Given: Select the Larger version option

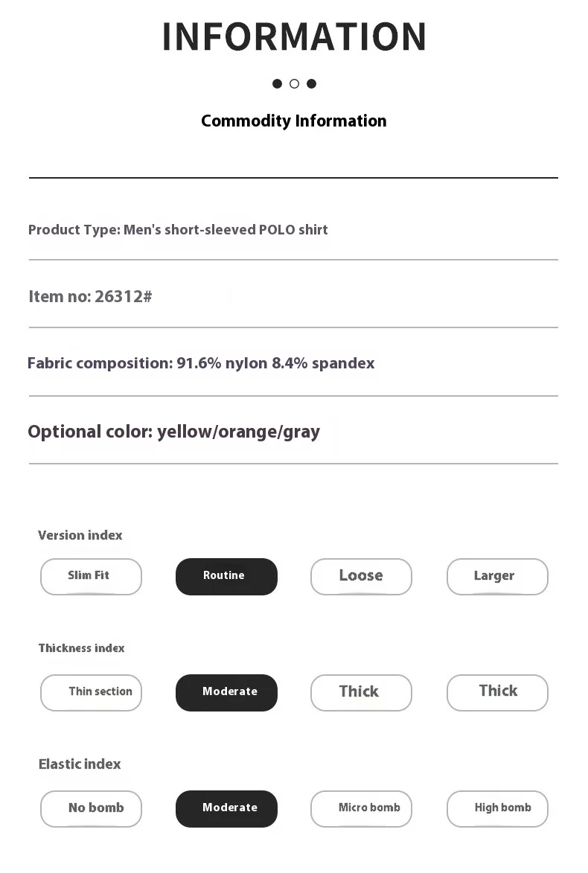Looking at the screenshot, I should pyautogui.click(x=497, y=576).
